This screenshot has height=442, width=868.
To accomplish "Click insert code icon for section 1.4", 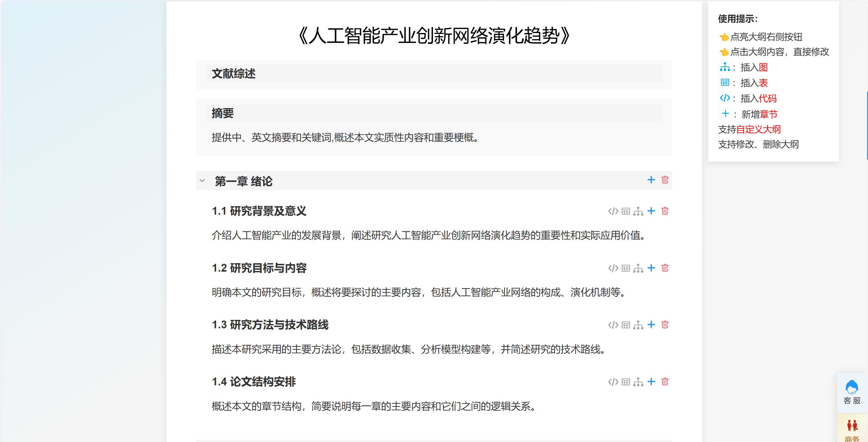I will 613,382.
